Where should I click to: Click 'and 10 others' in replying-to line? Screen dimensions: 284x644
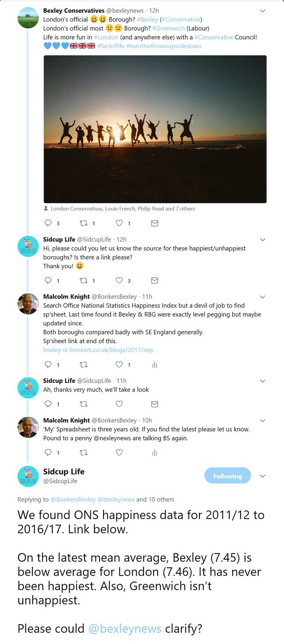click(155, 499)
